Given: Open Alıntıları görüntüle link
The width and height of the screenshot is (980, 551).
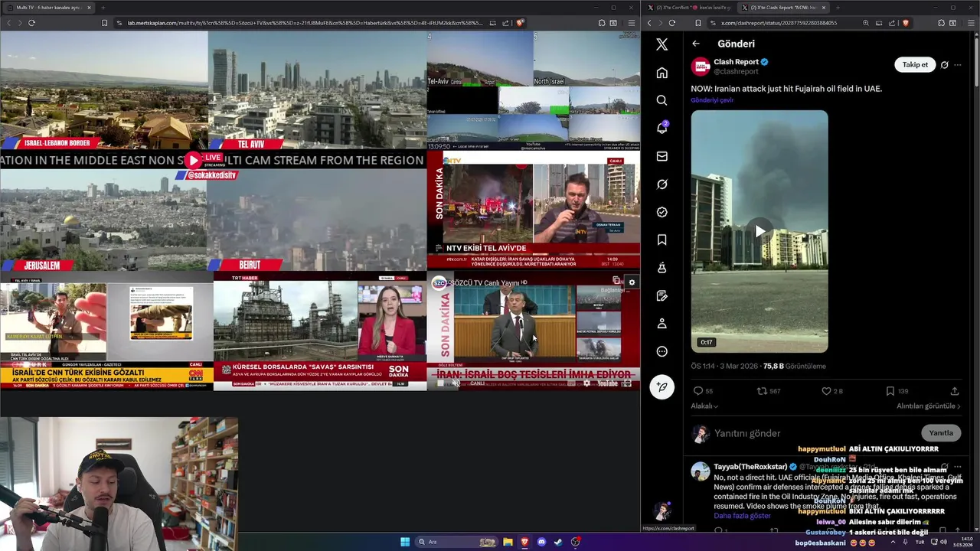Looking at the screenshot, I should [x=929, y=406].
